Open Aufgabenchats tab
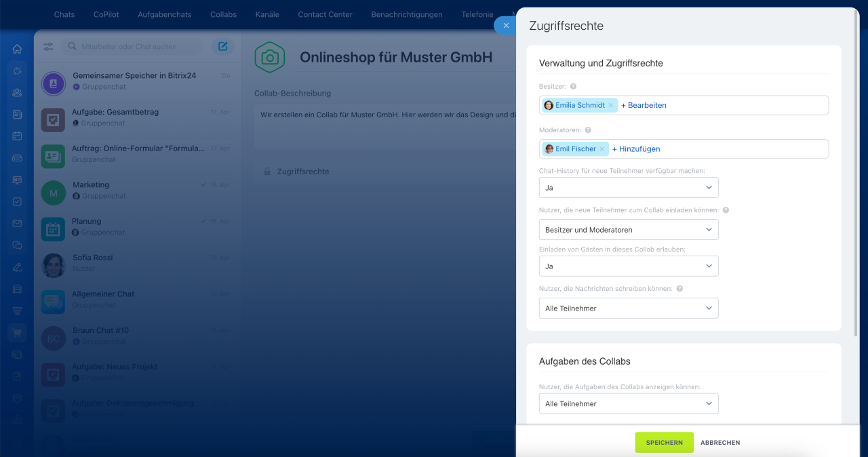The width and height of the screenshot is (868, 457). coord(165,14)
